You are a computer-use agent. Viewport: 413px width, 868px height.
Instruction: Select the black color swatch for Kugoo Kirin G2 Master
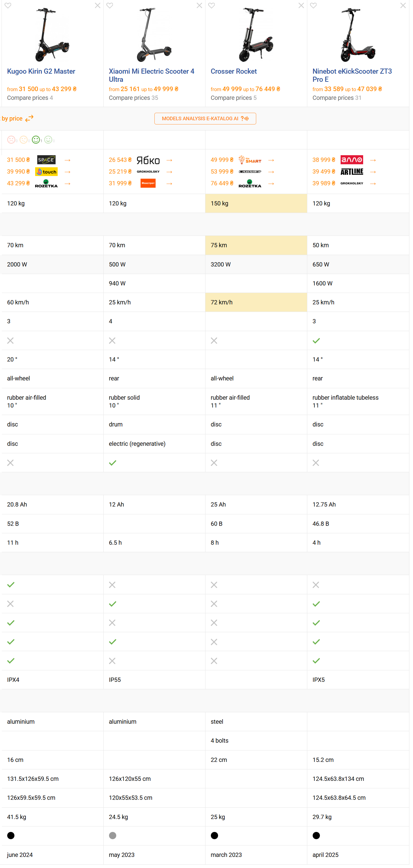[x=11, y=835]
